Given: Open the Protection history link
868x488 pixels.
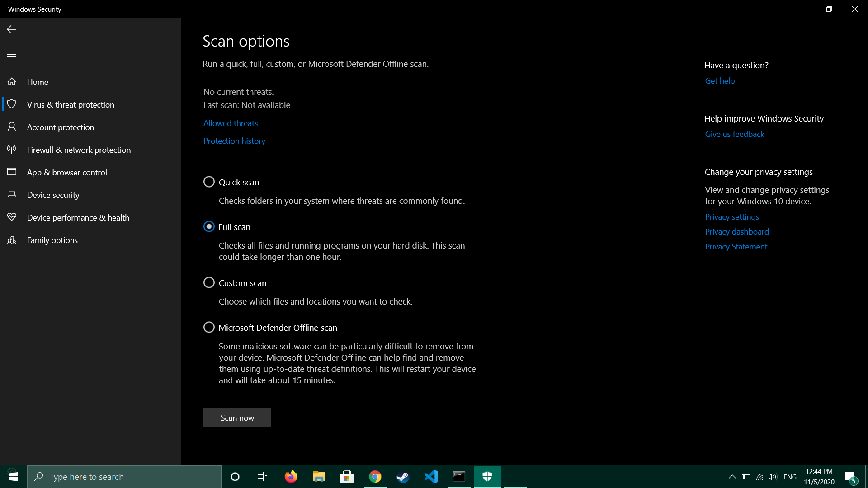Looking at the screenshot, I should point(234,141).
